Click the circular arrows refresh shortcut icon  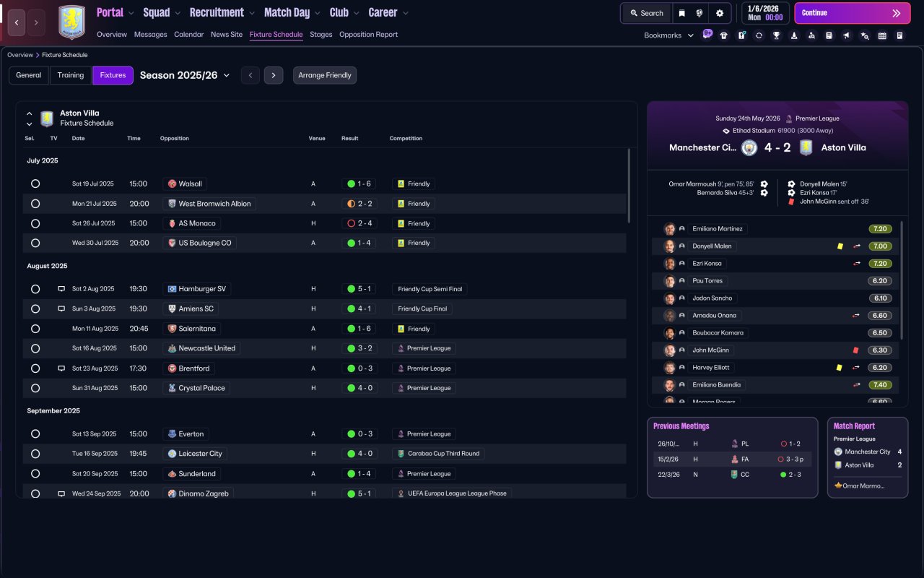pyautogui.click(x=759, y=35)
